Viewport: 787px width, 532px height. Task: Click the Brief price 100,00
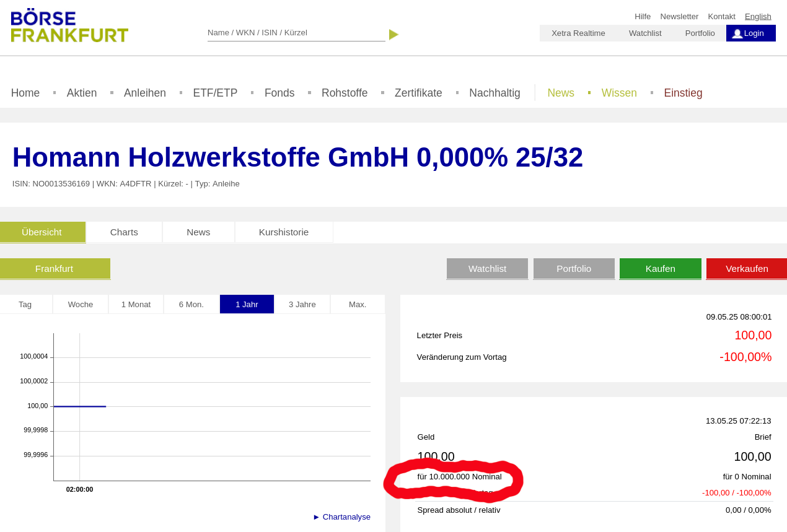(x=753, y=456)
